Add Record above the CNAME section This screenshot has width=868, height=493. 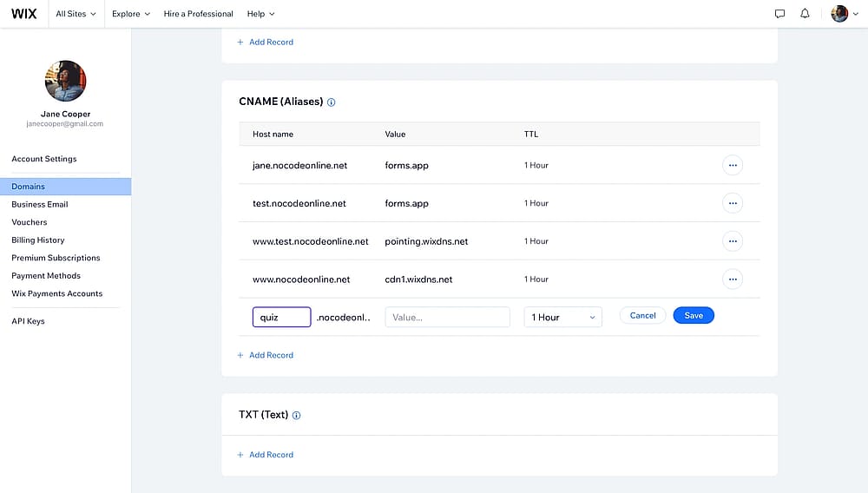point(266,42)
